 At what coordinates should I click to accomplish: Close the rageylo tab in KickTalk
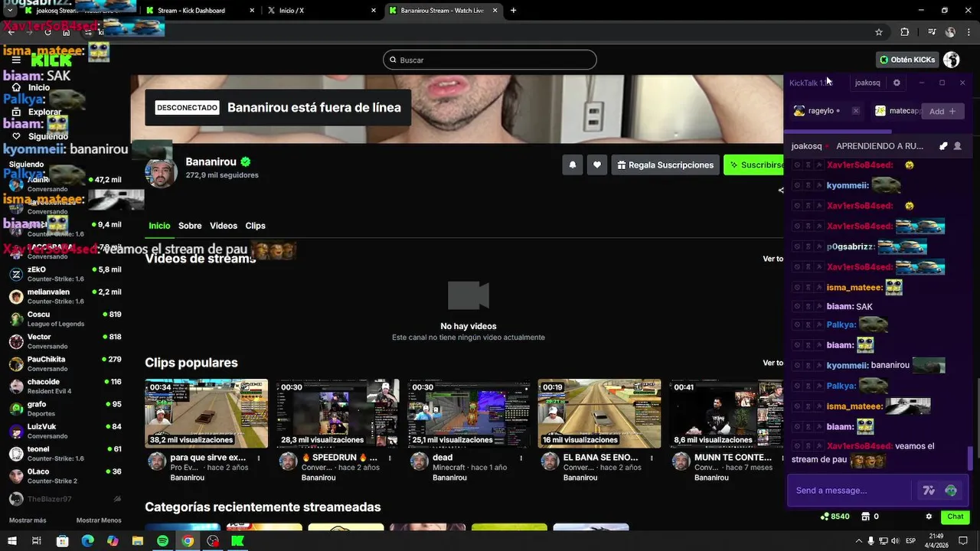pyautogui.click(x=855, y=111)
